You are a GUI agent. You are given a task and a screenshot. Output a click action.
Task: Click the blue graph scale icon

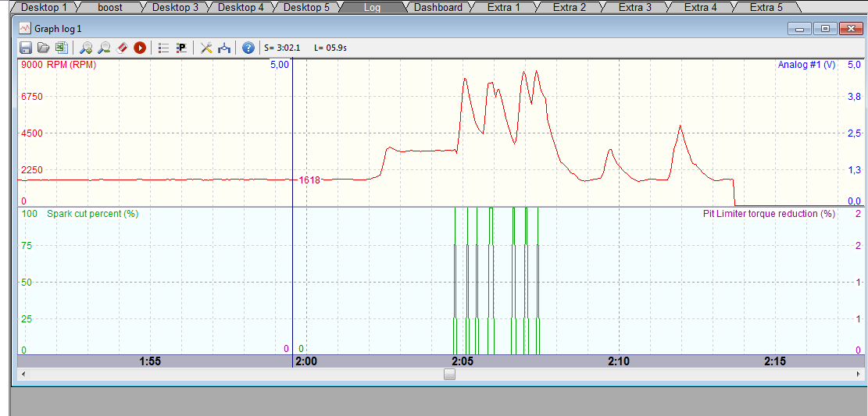(224, 48)
